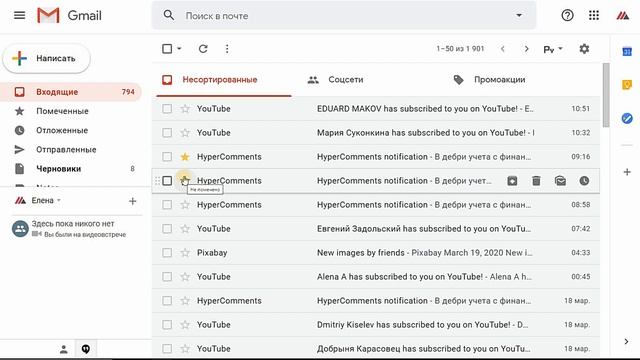Click the 1–50 из 1 901 counter
640x360 pixels.
point(460,49)
